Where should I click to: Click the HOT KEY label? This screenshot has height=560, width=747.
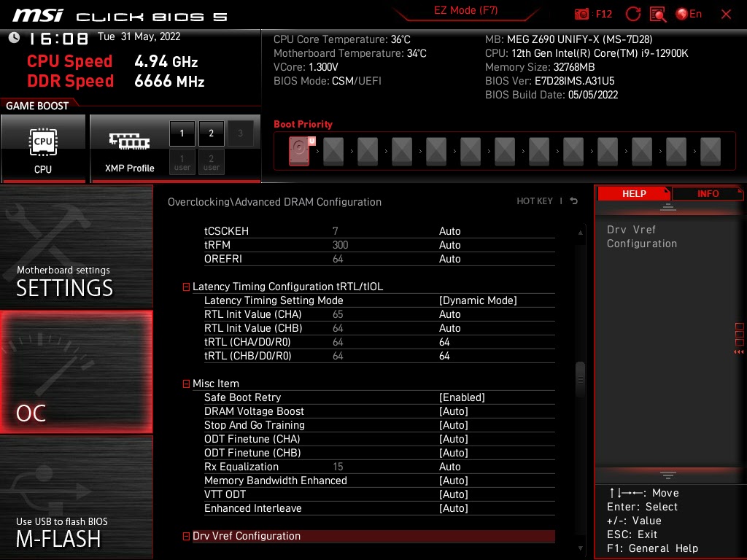click(x=535, y=201)
